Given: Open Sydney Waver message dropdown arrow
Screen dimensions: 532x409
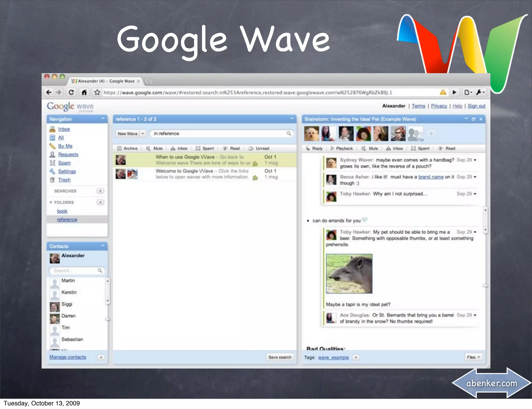Looking at the screenshot, I should (475, 160).
